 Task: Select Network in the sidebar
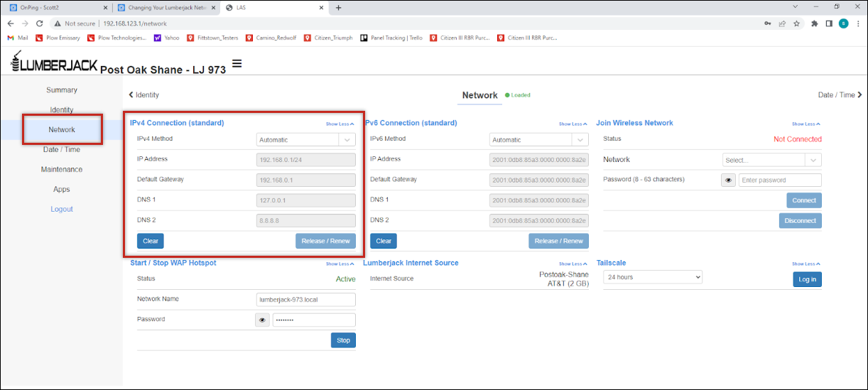coord(62,130)
